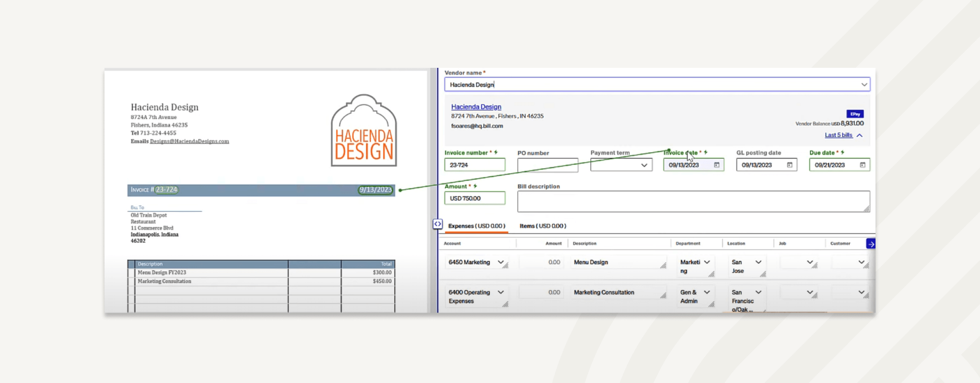980x383 pixels.
Task: Open the Job dropdown in the Menu Design row
Action: (810, 262)
